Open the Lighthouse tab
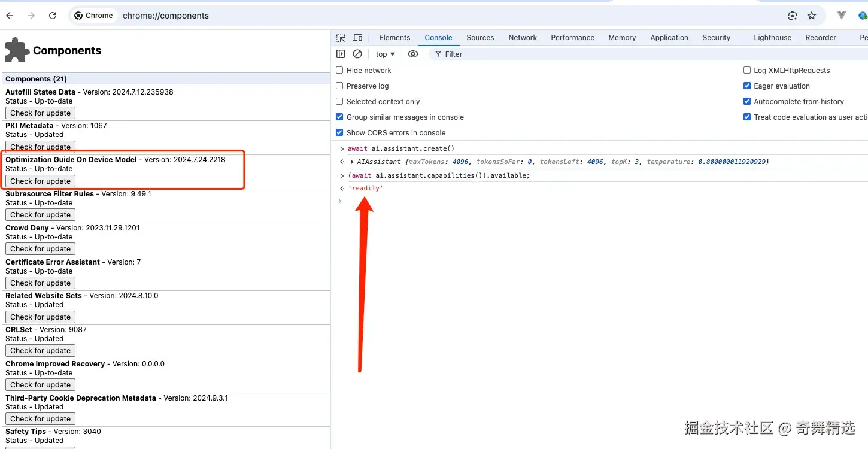 pos(772,37)
